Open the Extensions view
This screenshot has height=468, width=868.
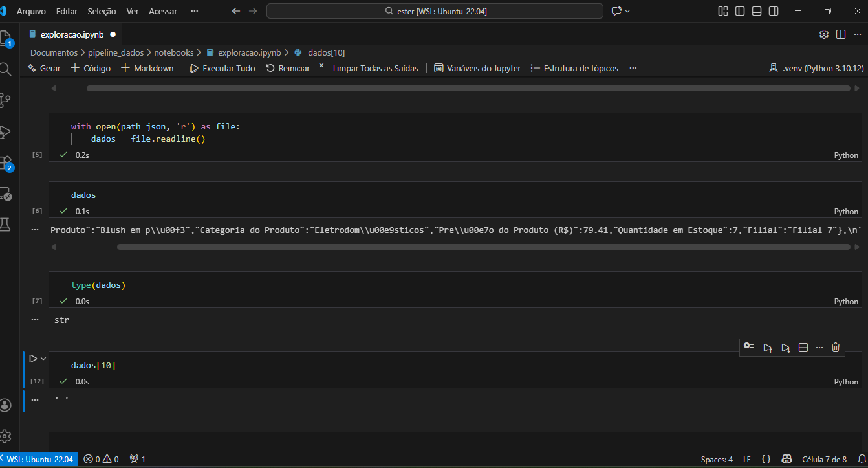pos(5,162)
